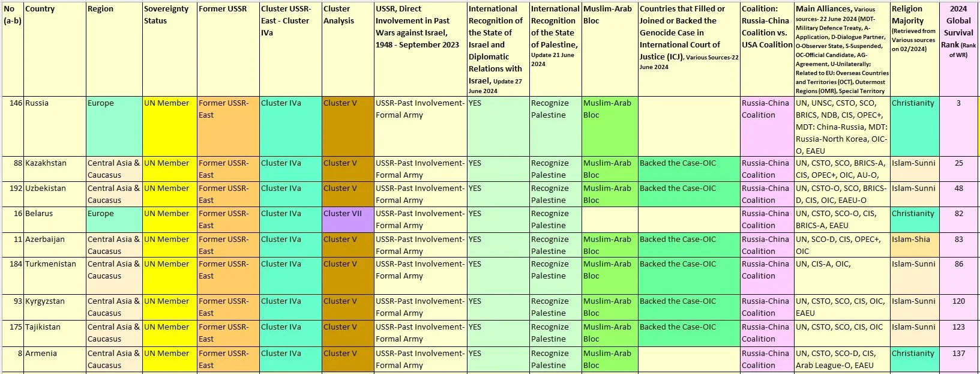Click the 'Islam-Shia' religion cell
Image resolution: width=980 pixels, height=374 pixels.
point(915,245)
